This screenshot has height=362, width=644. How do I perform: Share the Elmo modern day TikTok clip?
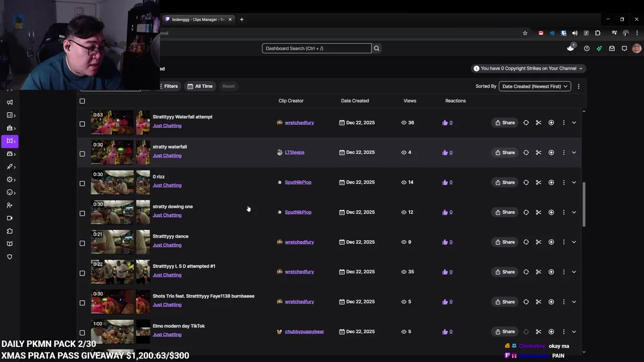pyautogui.click(x=505, y=331)
